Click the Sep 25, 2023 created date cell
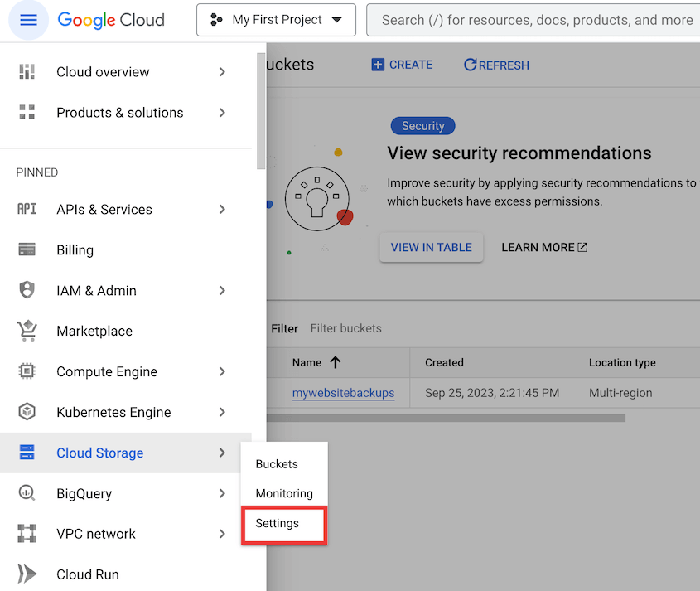700x591 pixels. click(492, 393)
